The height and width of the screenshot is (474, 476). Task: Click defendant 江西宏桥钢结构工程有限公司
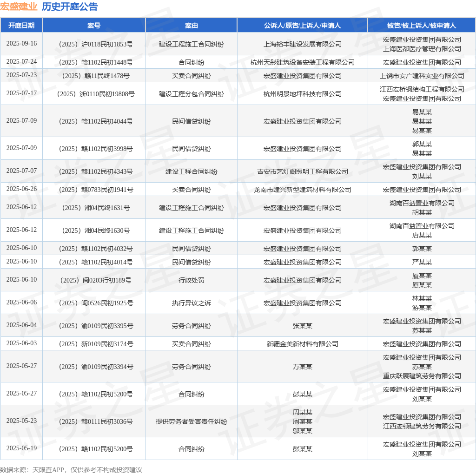[422, 89]
